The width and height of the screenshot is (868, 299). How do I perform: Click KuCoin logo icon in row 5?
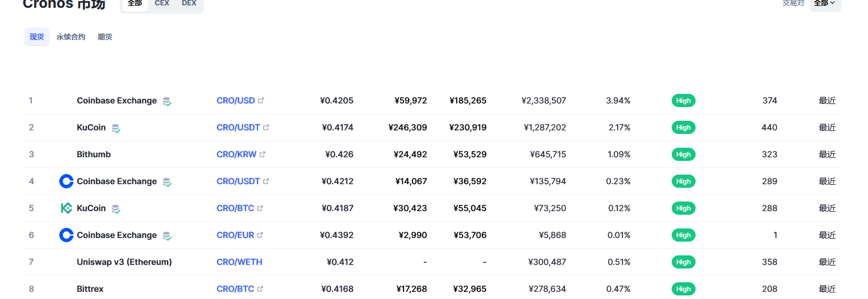coord(66,208)
